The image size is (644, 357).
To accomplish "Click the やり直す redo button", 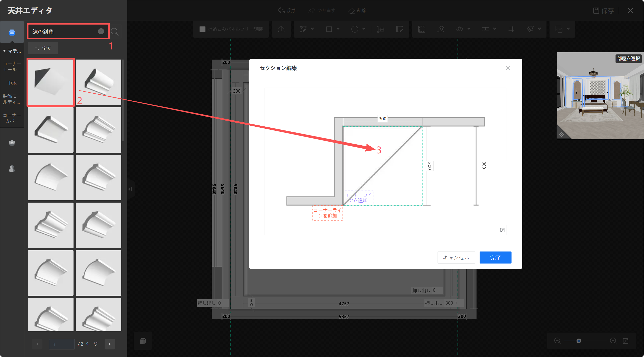I will pyautogui.click(x=322, y=10).
